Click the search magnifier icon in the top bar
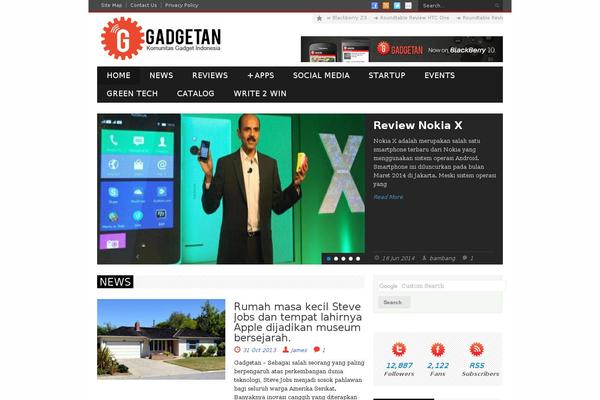Image resolution: width=600 pixels, height=400 pixels. tap(497, 6)
